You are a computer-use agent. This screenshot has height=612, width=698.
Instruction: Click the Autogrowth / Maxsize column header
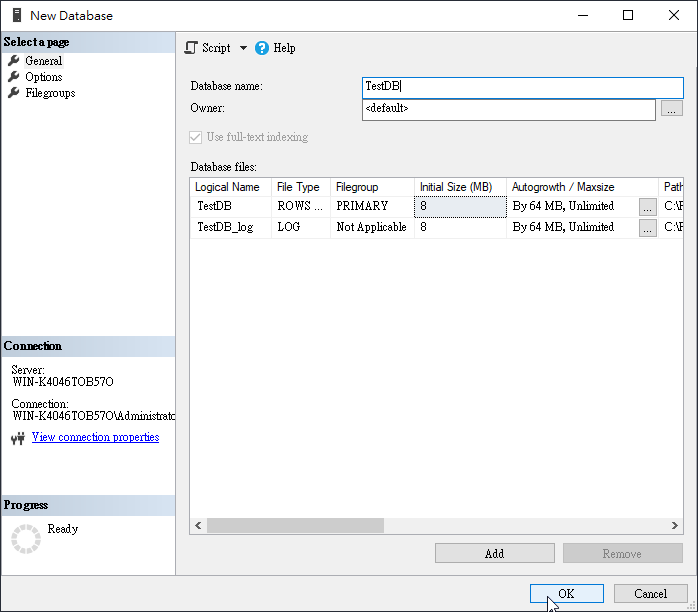(x=582, y=187)
